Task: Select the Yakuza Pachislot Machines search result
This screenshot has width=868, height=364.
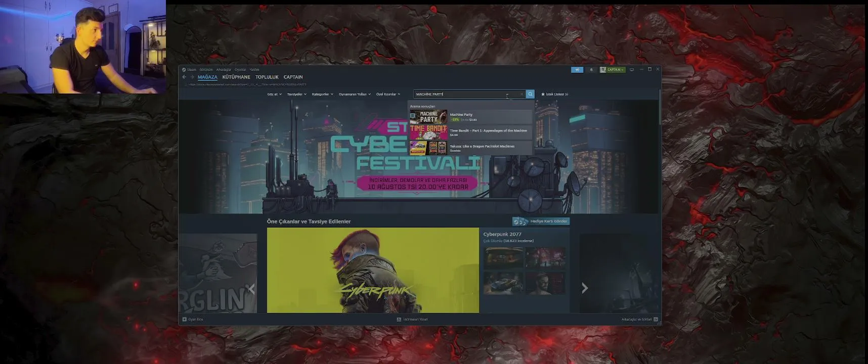Action: point(471,148)
